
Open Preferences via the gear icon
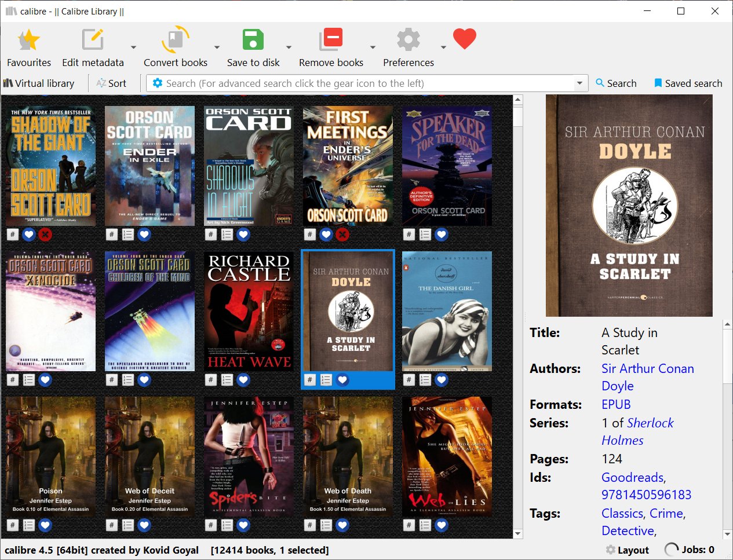[x=408, y=41]
